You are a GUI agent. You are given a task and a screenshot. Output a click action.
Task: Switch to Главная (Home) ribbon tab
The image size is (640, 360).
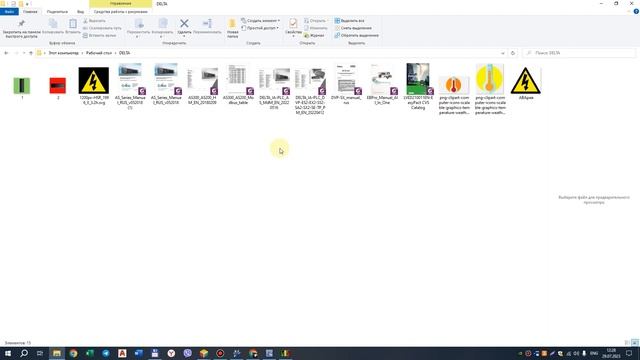point(30,12)
